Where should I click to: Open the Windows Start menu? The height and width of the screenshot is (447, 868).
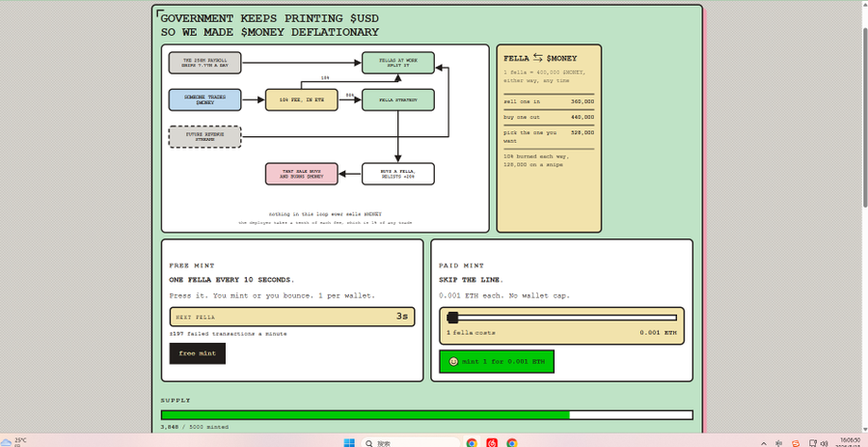[x=349, y=442]
